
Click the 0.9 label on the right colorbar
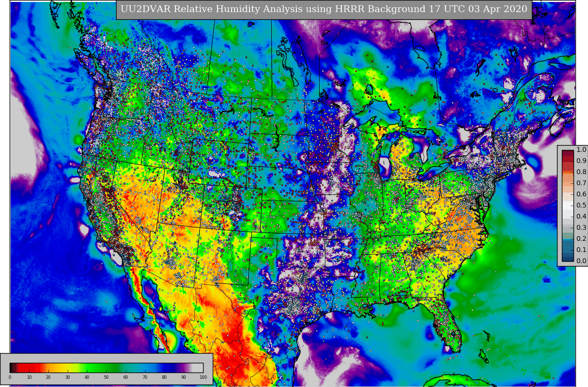click(x=581, y=161)
